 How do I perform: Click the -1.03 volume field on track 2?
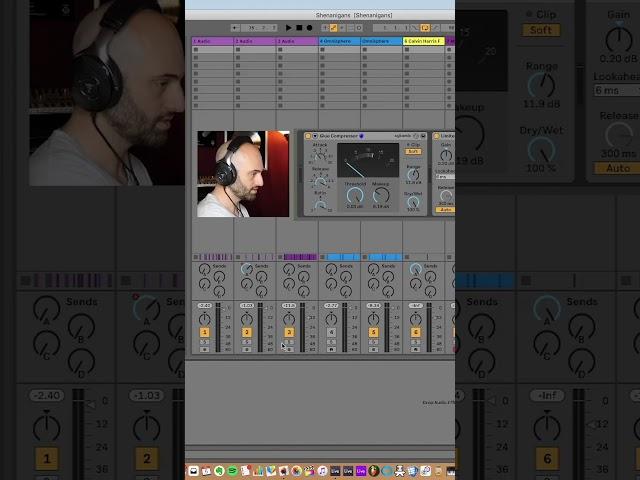point(247,305)
